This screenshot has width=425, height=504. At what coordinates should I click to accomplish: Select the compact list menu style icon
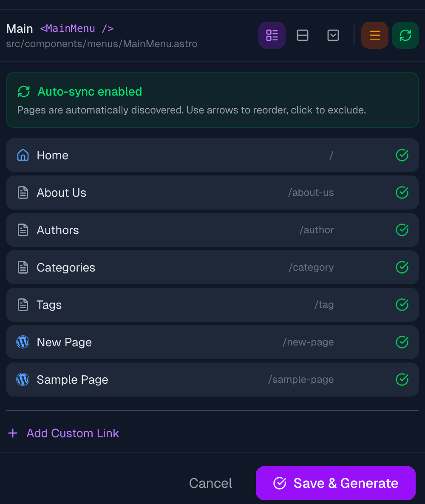pyautogui.click(x=272, y=35)
